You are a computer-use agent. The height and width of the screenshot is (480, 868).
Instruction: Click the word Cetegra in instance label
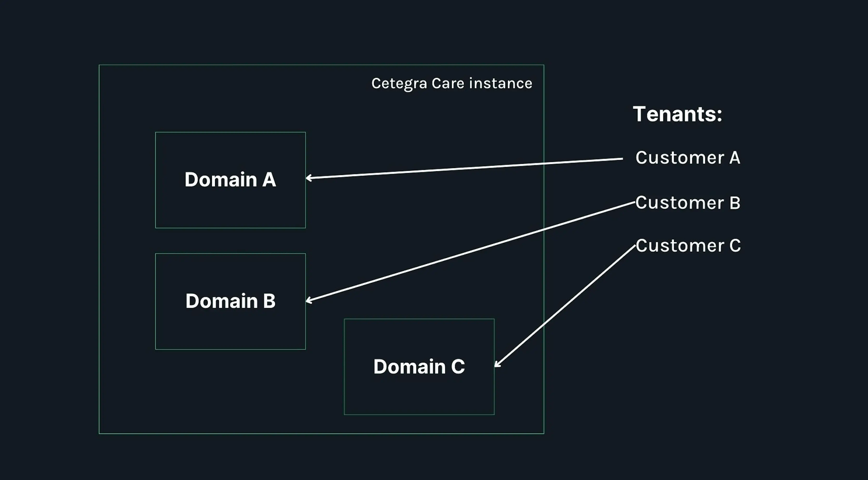click(399, 83)
